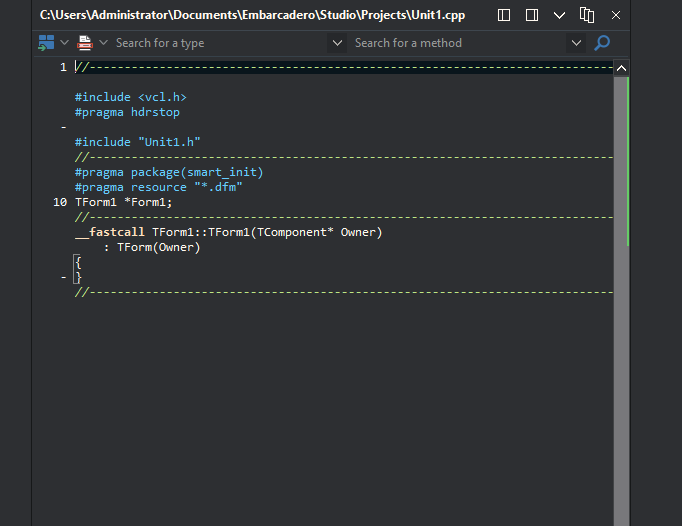The height and width of the screenshot is (526, 682).
Task: Close the Unit1.cpp editor tab
Action: coord(616,15)
